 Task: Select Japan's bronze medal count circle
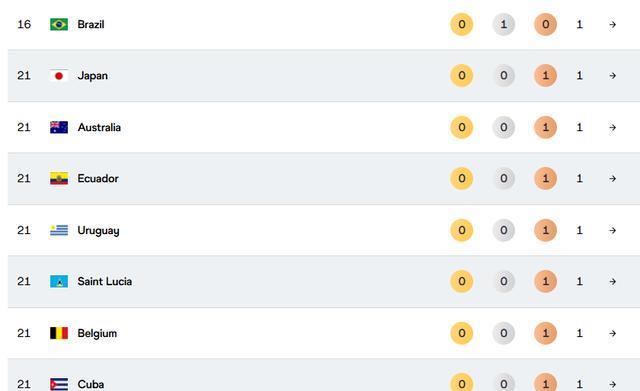[546, 76]
